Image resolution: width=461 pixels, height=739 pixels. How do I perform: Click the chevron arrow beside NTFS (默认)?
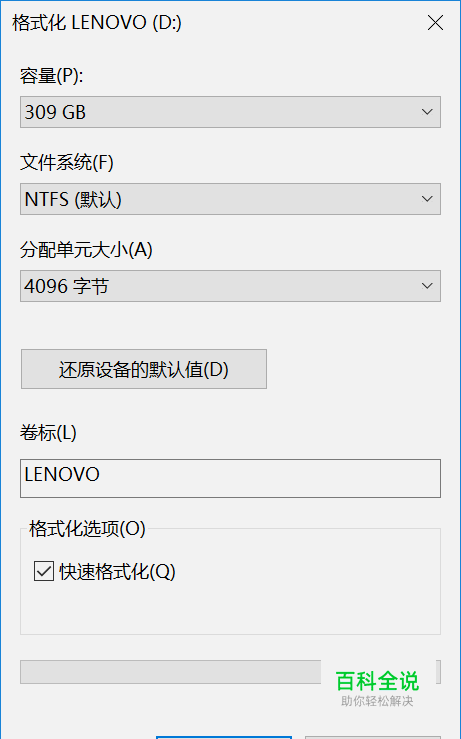tap(427, 199)
